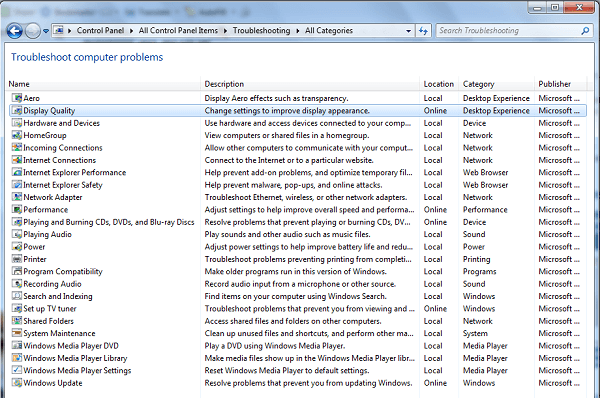Click the Maximize window button
Image resolution: width=600 pixels, height=398 pixels.
tap(555, 7)
